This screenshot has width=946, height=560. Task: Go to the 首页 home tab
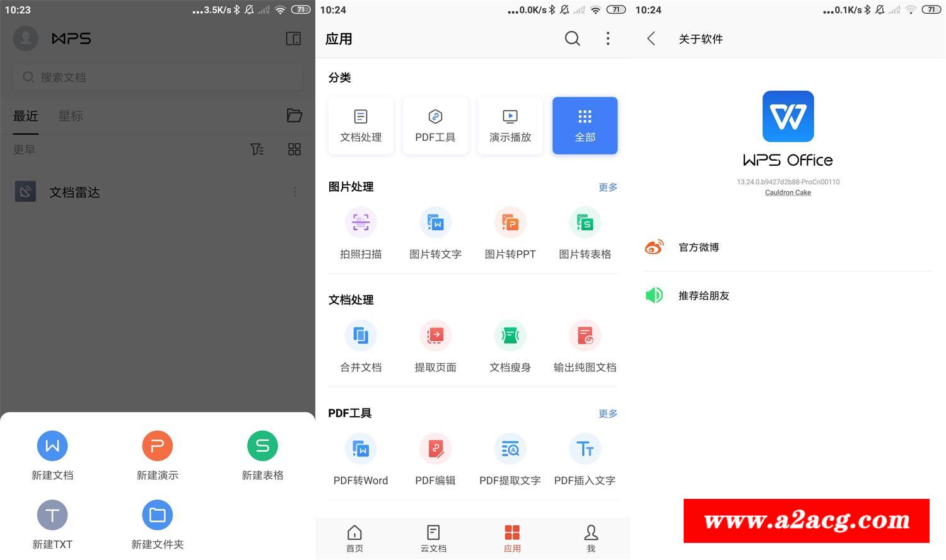tap(354, 539)
